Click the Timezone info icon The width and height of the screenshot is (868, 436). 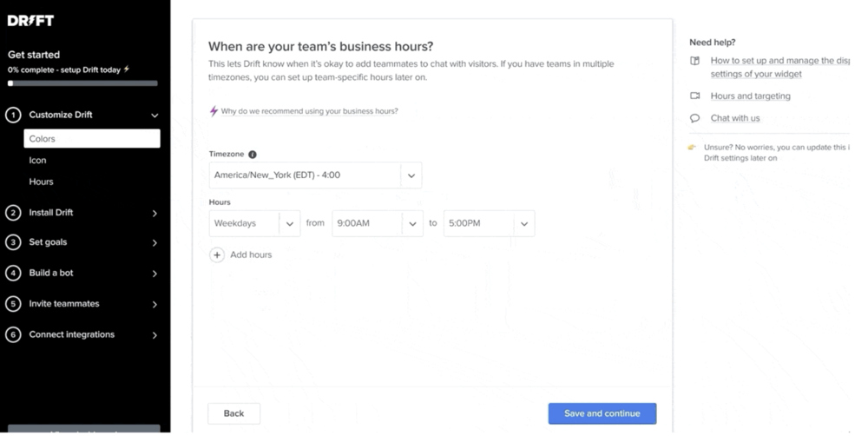(x=253, y=155)
